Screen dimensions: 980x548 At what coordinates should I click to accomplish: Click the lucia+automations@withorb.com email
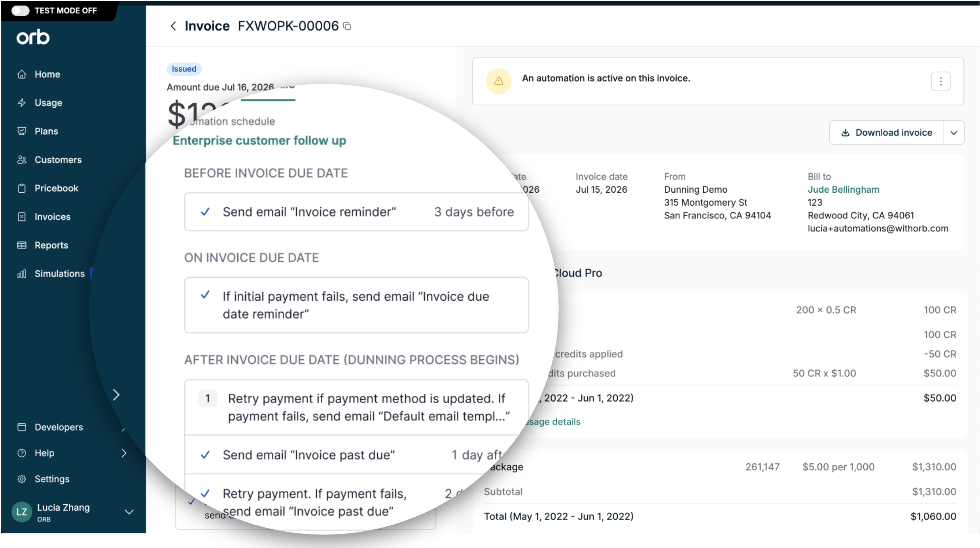click(878, 229)
